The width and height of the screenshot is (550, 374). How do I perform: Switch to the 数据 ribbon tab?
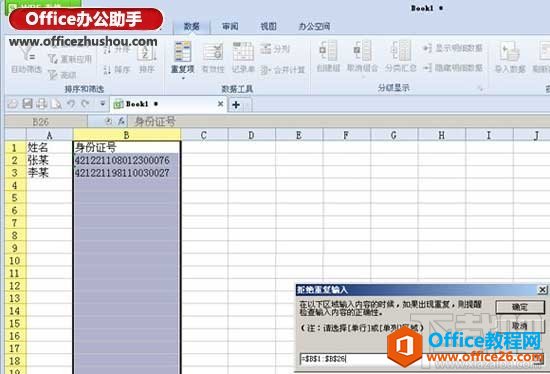(192, 26)
